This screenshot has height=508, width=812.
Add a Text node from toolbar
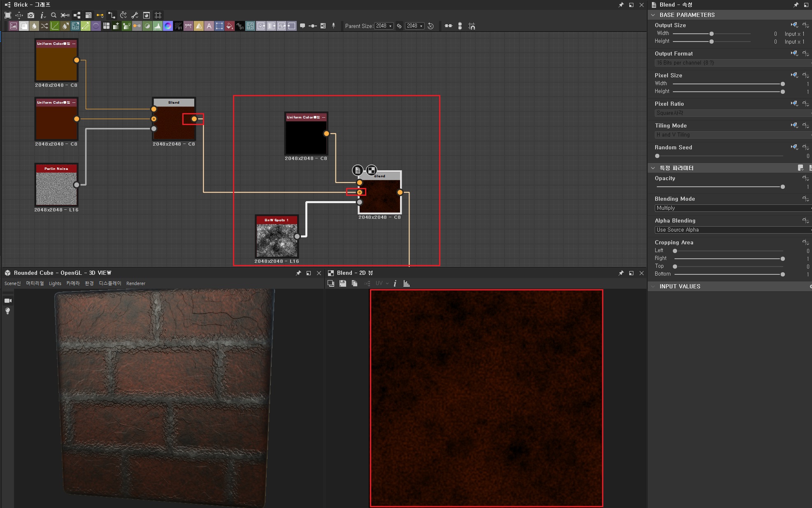(209, 26)
